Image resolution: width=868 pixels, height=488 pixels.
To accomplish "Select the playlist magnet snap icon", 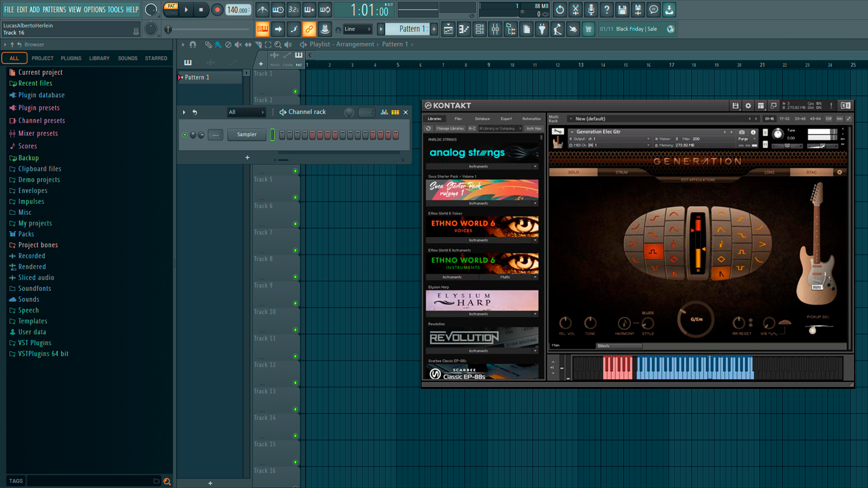I will tap(193, 44).
